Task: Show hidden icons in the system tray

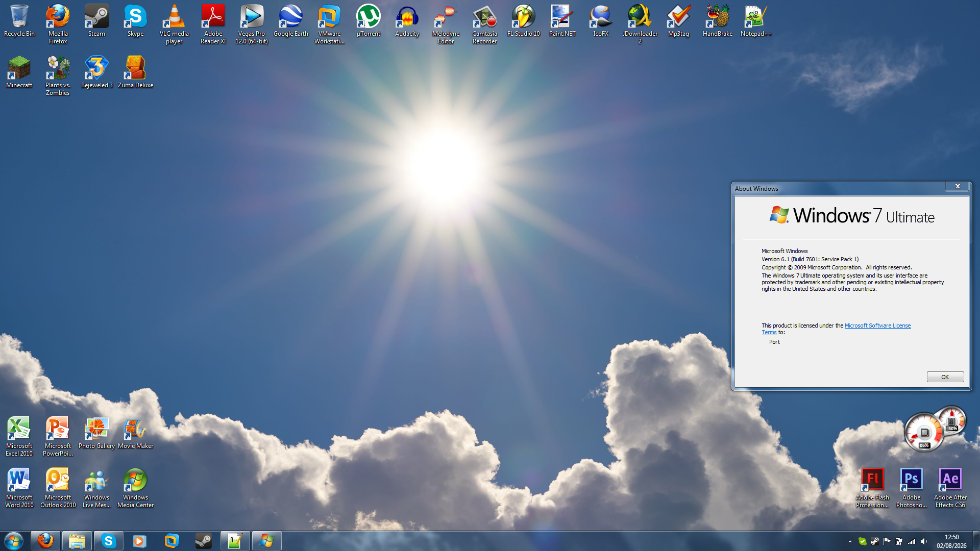Action: pyautogui.click(x=850, y=541)
